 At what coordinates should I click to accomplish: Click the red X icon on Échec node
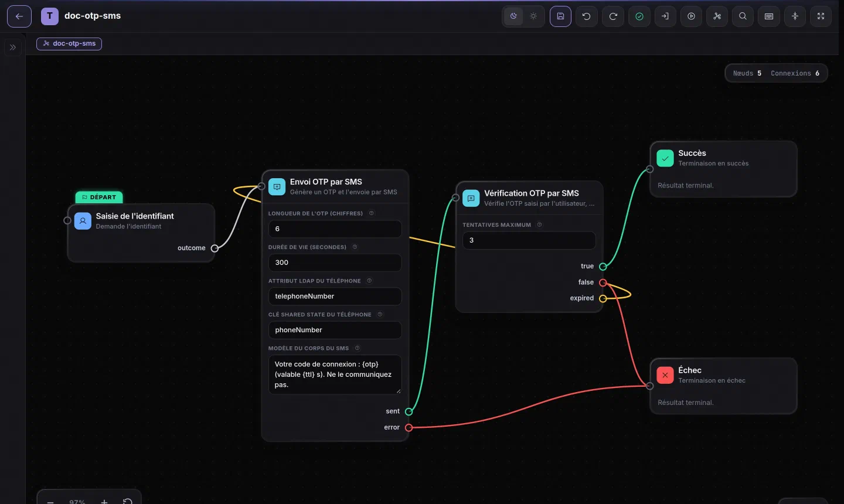click(665, 375)
